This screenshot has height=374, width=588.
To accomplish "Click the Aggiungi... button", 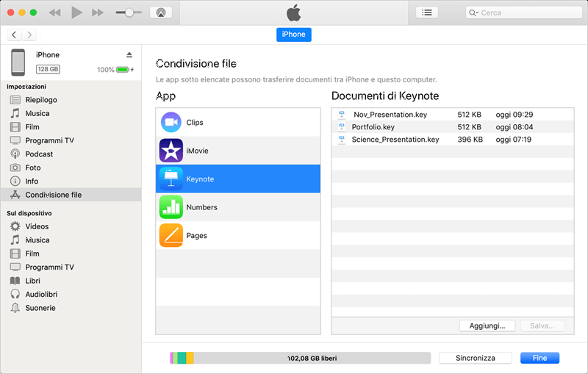I will click(487, 326).
